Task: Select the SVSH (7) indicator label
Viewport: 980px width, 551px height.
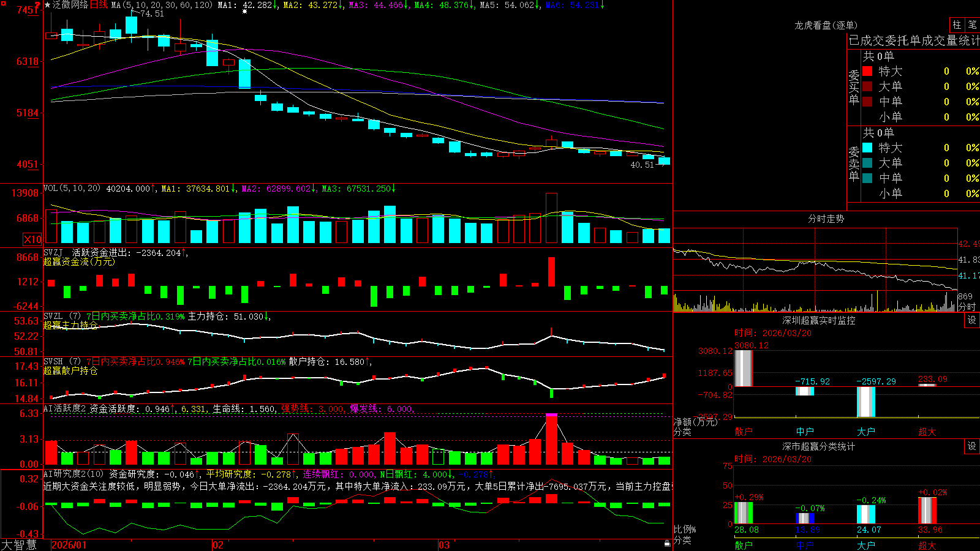Action: click(x=62, y=362)
